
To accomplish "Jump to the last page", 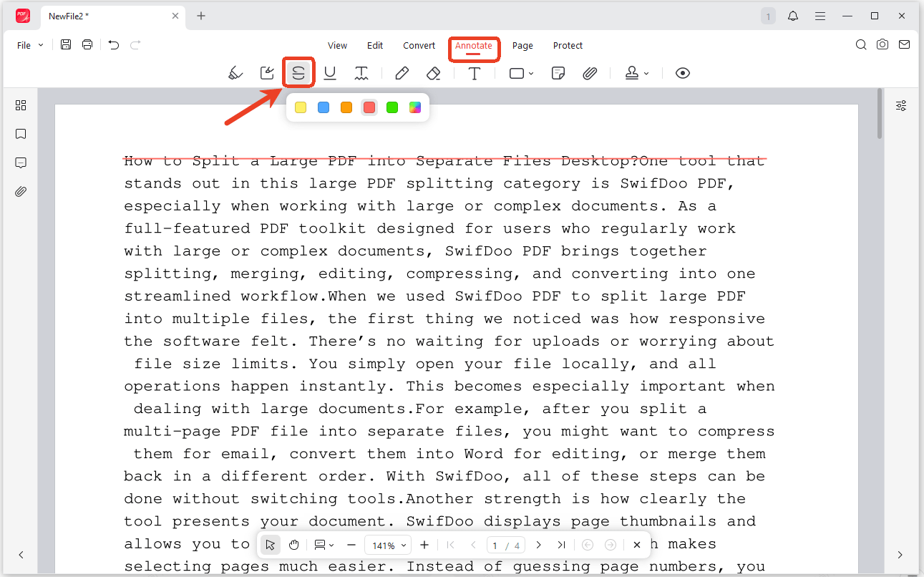I will coord(561,545).
